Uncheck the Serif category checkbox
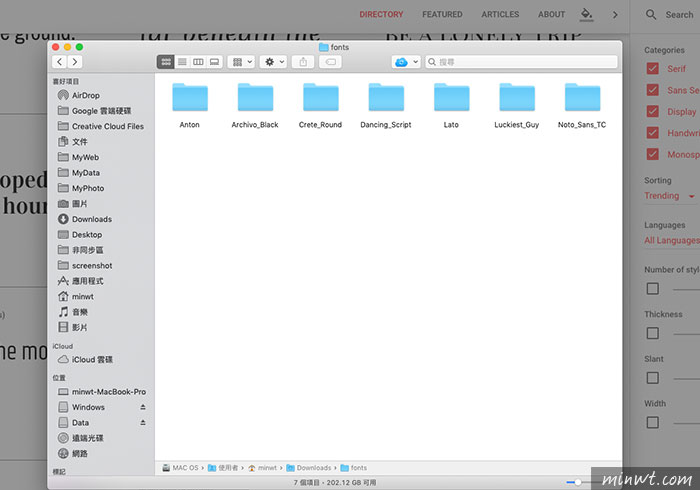The image size is (700, 490). [653, 69]
